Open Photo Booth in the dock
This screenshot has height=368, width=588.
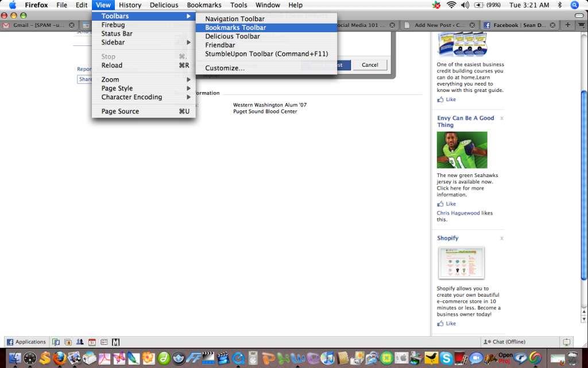(x=461, y=359)
